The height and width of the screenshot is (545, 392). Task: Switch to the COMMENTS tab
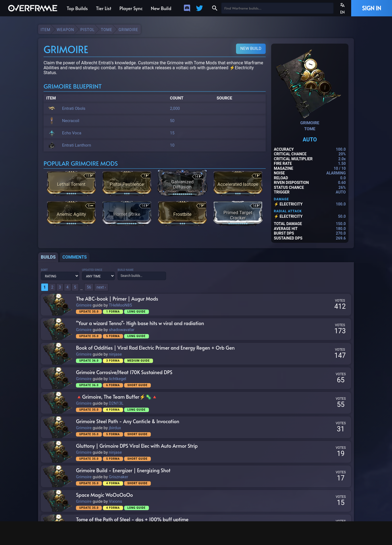pyautogui.click(x=75, y=257)
